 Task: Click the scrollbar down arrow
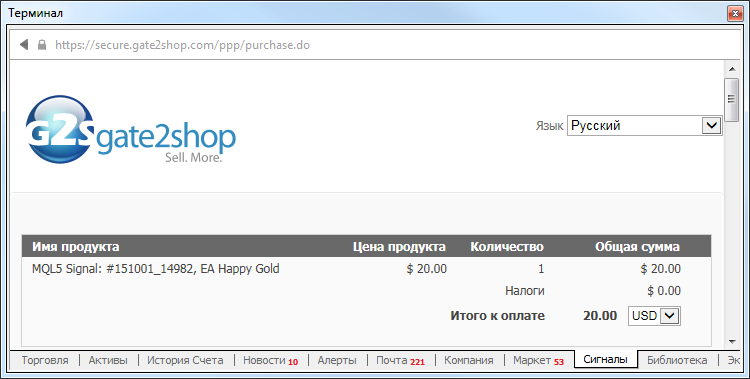731,342
